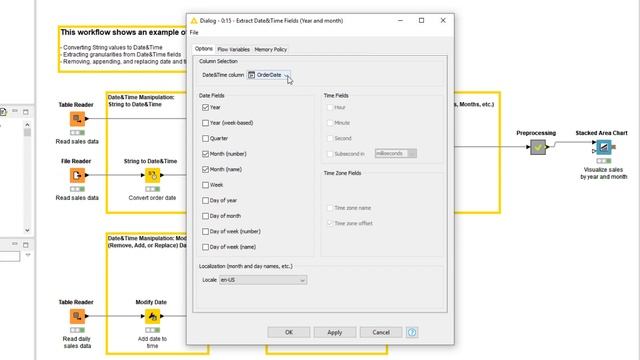Click 'Visualize sales by year and month' label
Viewport: 640px width, 360px height.
pos(604,173)
